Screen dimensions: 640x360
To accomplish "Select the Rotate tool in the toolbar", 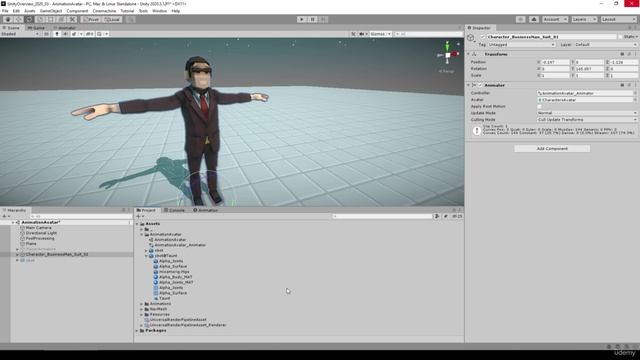I will pos(29,19).
